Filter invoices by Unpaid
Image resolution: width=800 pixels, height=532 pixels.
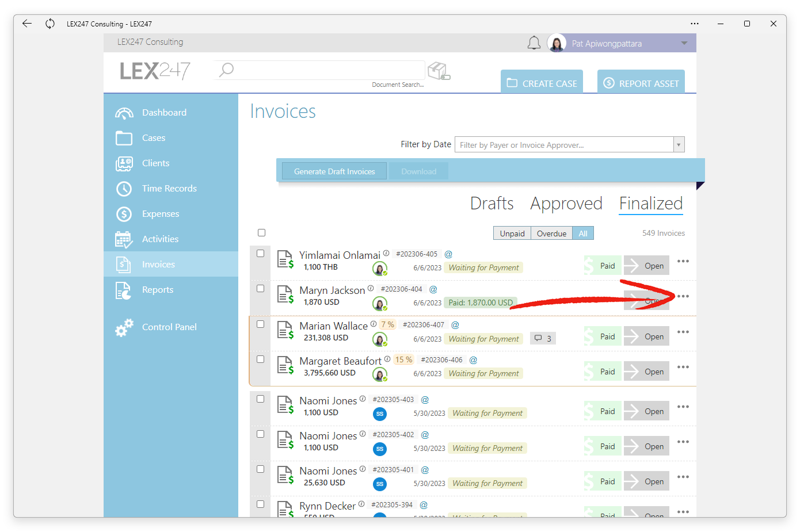coord(512,234)
